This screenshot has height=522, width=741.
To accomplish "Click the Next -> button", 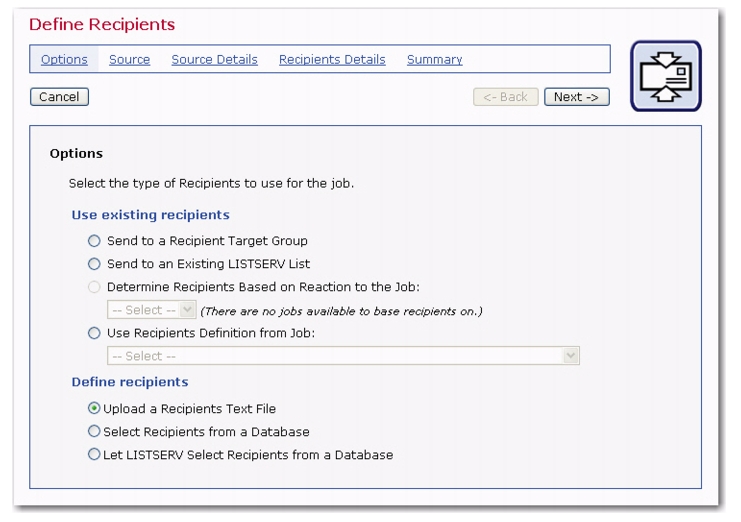I will (x=577, y=97).
